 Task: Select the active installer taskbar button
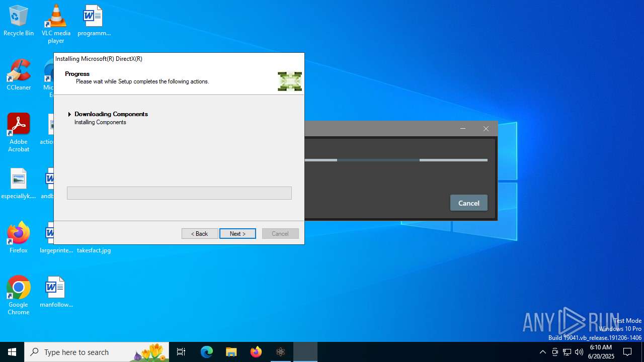305,352
